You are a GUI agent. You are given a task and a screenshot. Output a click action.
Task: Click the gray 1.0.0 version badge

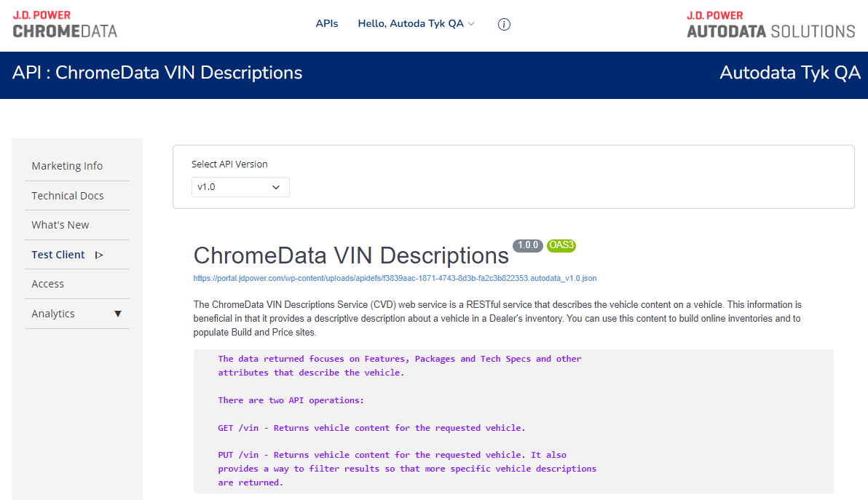click(527, 245)
